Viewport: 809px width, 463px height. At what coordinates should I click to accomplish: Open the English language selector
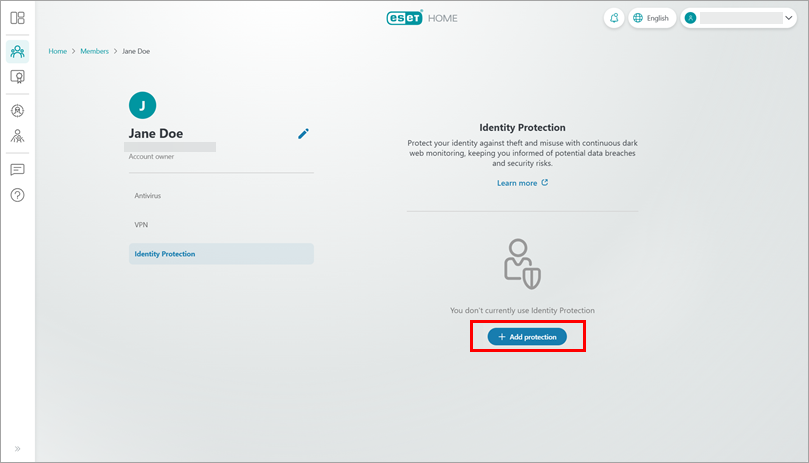[x=651, y=18]
